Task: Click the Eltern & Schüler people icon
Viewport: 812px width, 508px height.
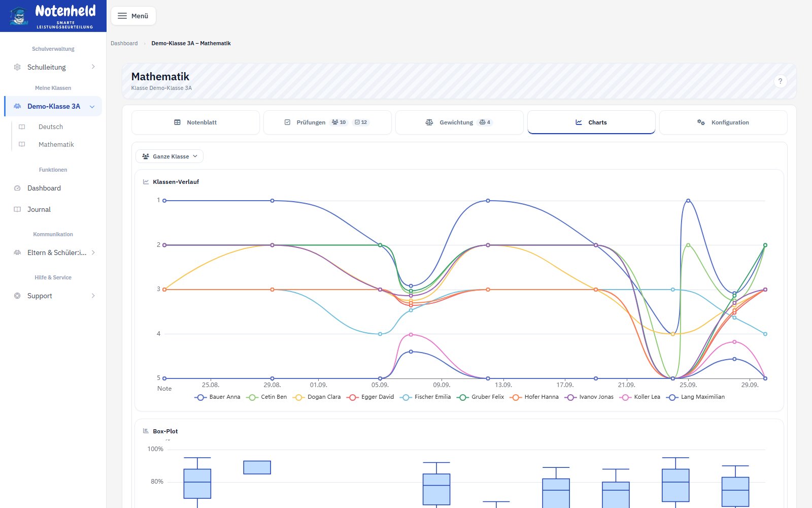Action: (x=17, y=252)
